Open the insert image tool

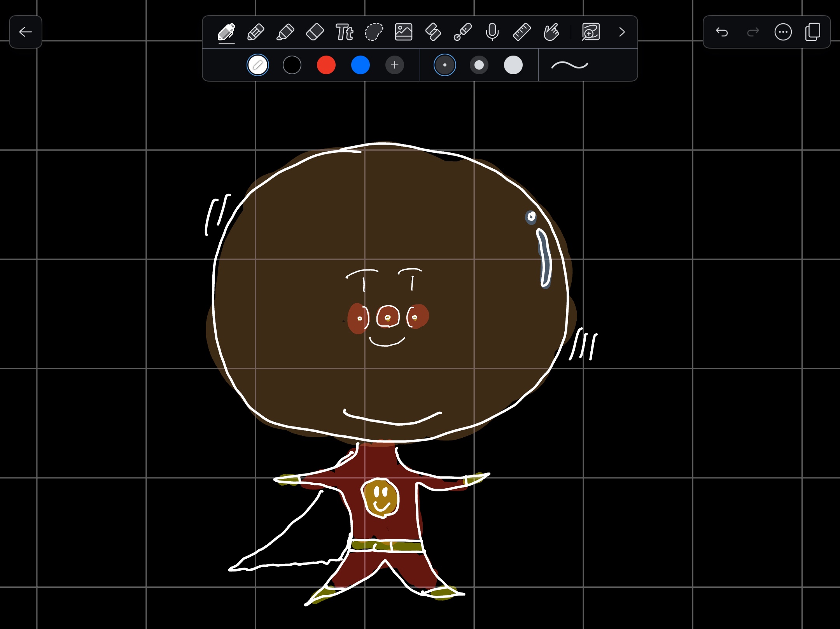[404, 32]
